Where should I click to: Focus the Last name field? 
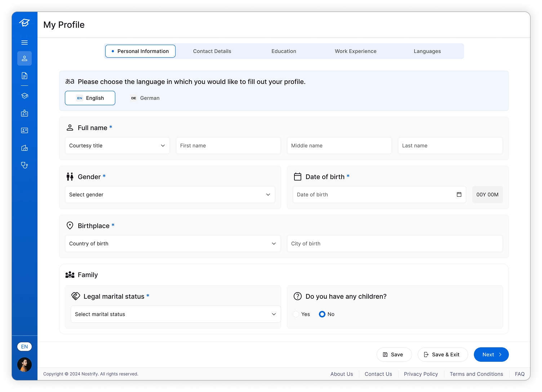pyautogui.click(x=450, y=146)
